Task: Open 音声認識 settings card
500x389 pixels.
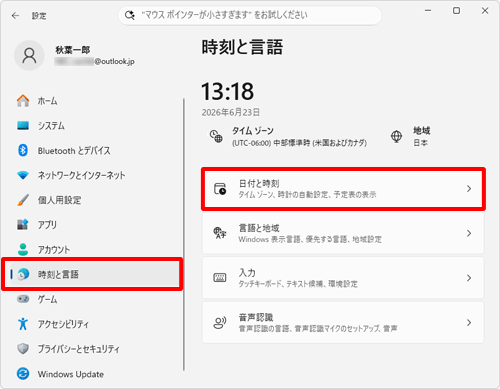Action: click(343, 322)
